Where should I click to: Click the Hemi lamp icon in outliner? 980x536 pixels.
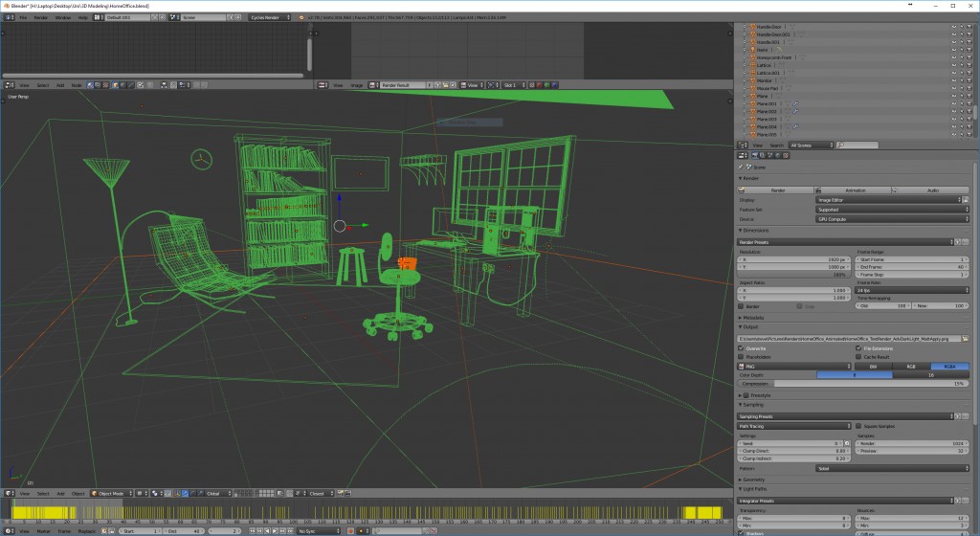tap(753, 50)
